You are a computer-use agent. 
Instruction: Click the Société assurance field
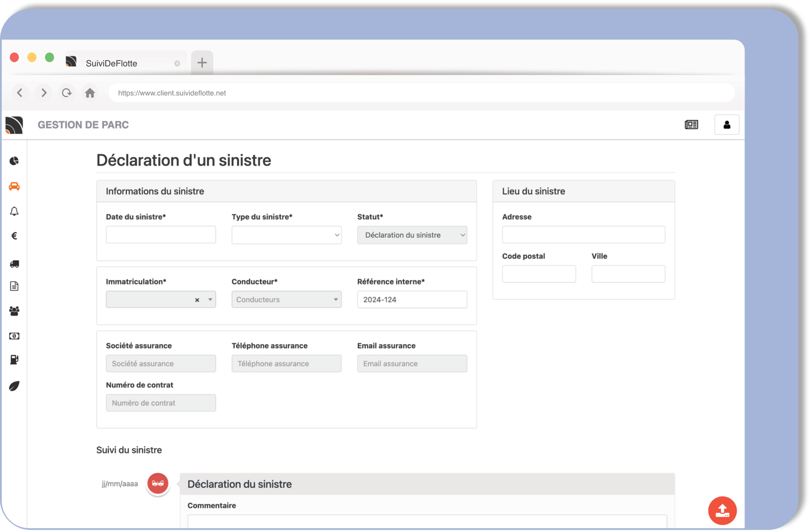(161, 364)
